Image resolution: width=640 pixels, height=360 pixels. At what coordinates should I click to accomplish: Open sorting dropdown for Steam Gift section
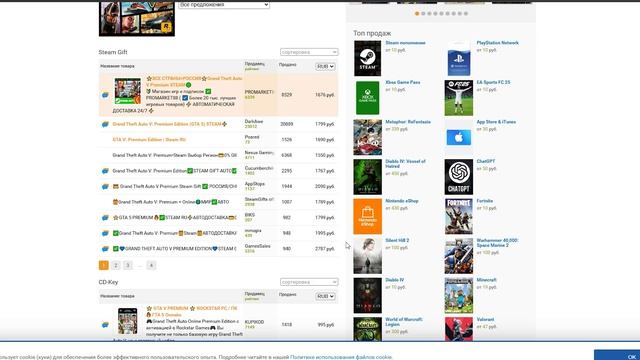(x=309, y=52)
